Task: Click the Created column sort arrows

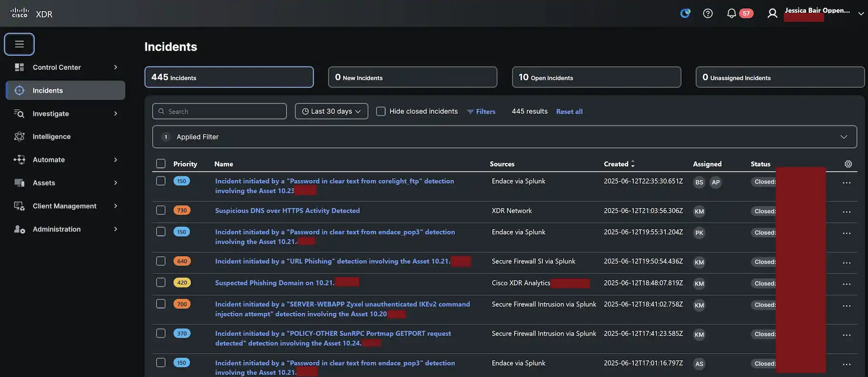Action: pyautogui.click(x=633, y=164)
